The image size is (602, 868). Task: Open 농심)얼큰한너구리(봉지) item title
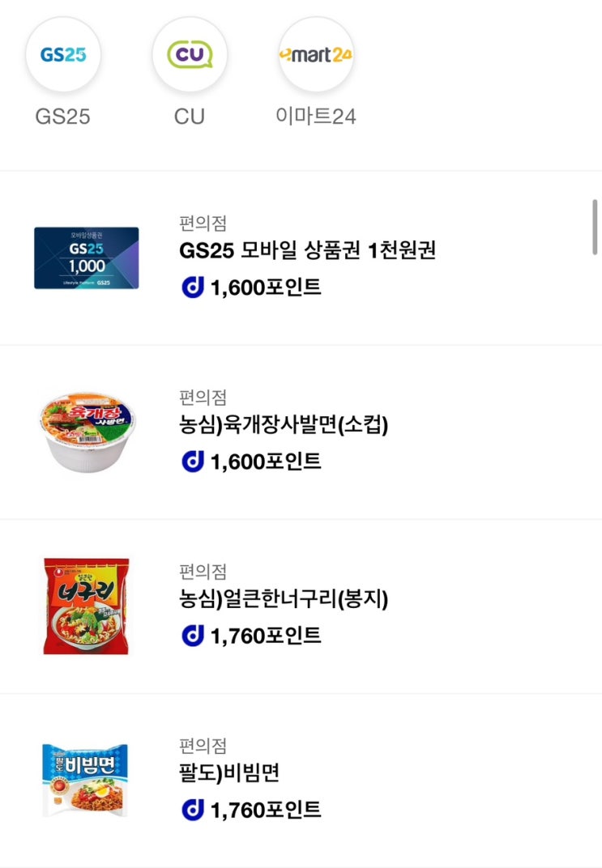click(x=284, y=599)
